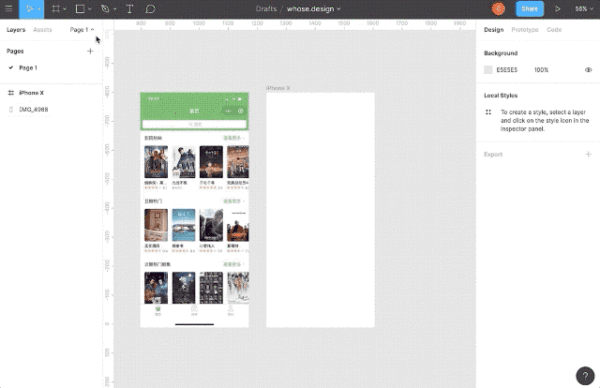Screen dimensions: 600x388
Task: Click the blue poster in the middle row
Action: tap(183, 225)
